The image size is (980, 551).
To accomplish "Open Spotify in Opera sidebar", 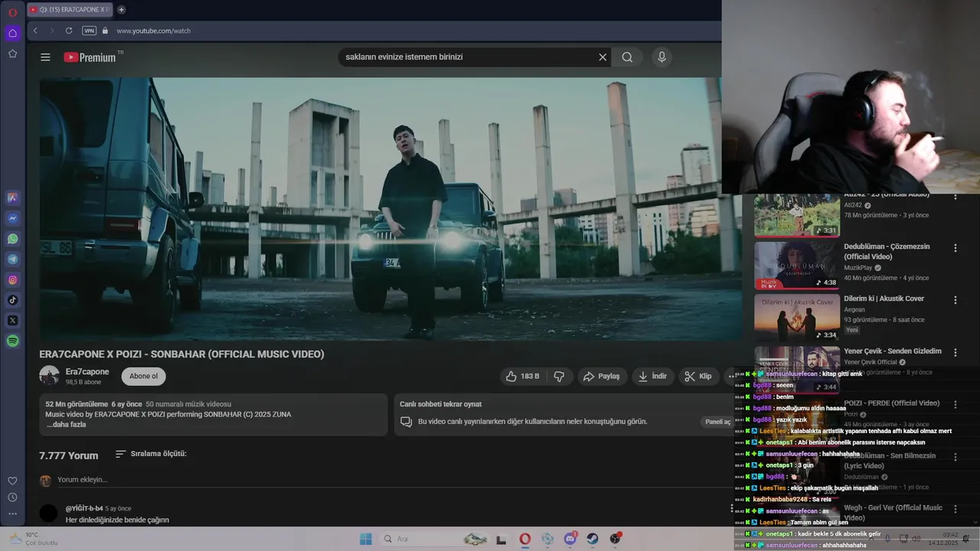I will pos(12,341).
